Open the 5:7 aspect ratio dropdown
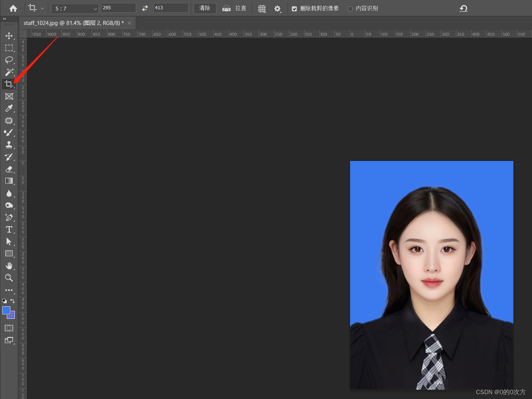 click(x=75, y=8)
